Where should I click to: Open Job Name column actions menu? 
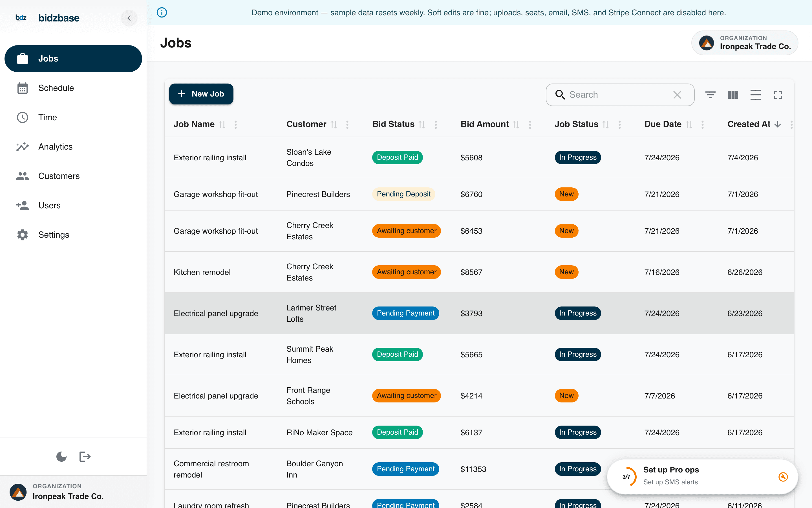[x=236, y=125]
